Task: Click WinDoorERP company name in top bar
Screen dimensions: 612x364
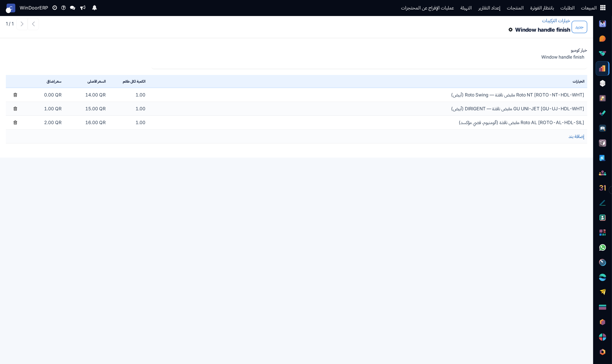Action: pos(34,8)
